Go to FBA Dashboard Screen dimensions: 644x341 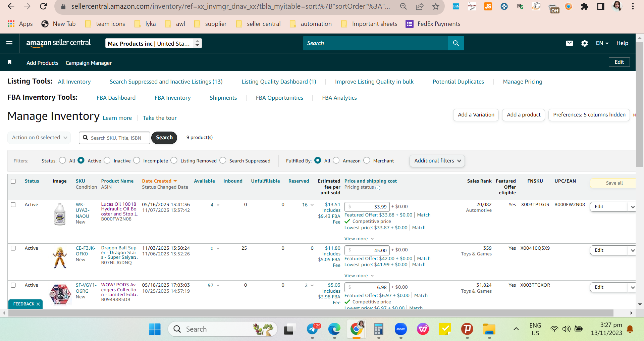tap(116, 98)
